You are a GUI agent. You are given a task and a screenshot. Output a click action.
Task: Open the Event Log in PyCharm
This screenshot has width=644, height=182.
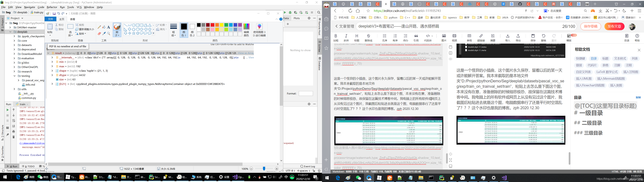coord(308,166)
